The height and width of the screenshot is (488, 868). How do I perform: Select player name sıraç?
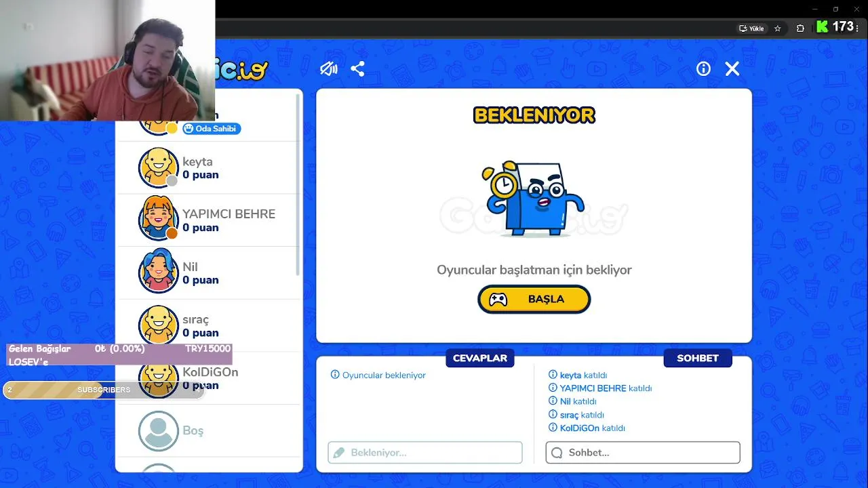click(195, 320)
